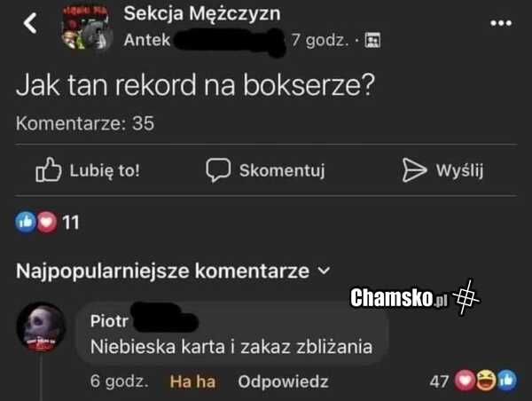Open Piotr's profile picture
The image size is (532, 401).
[42, 332]
